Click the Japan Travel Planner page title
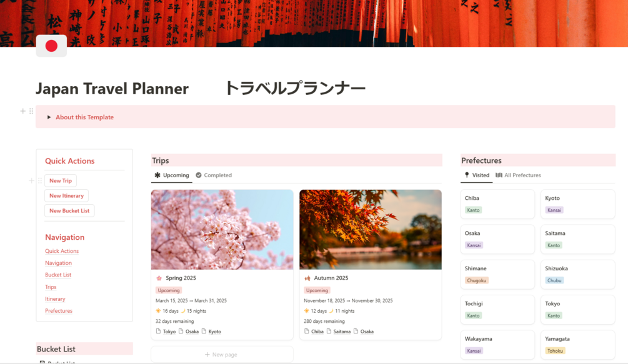628x364 pixels. [x=112, y=89]
